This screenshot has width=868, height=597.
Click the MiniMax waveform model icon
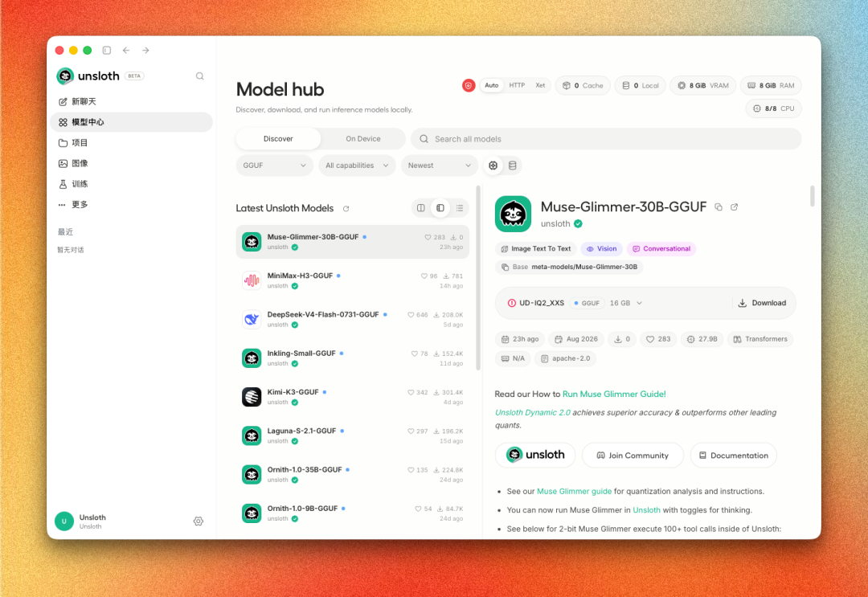point(252,280)
